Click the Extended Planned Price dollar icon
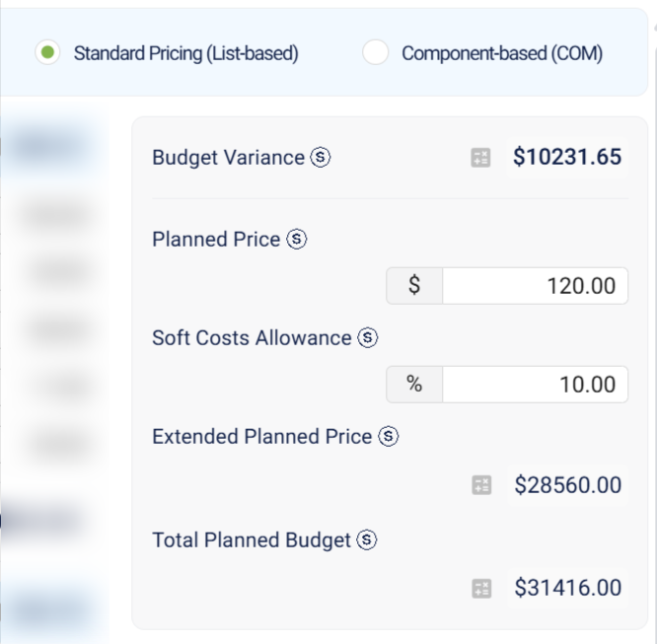 point(388,437)
